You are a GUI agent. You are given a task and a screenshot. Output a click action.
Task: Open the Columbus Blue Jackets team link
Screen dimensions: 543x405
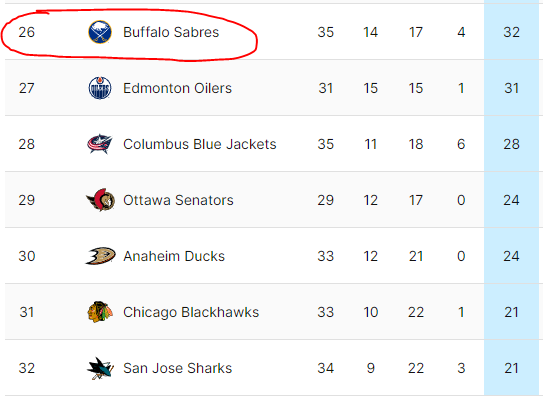[x=200, y=144]
